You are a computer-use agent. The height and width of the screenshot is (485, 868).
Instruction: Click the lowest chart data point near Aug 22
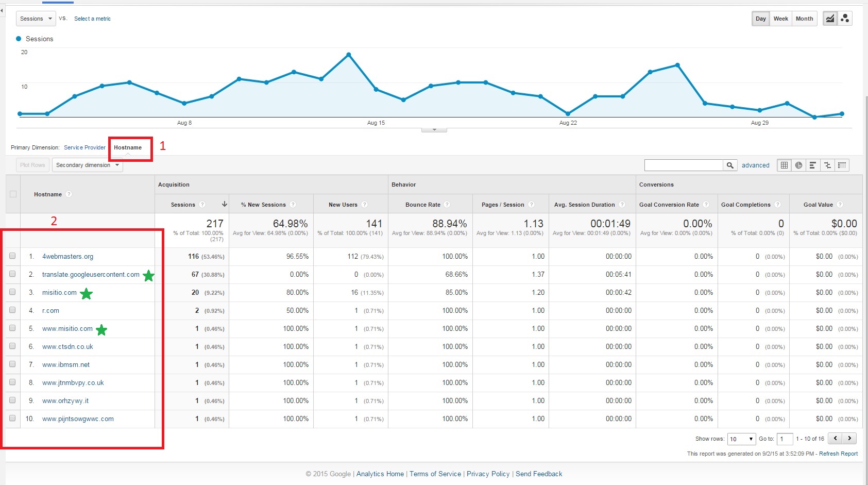(568, 113)
